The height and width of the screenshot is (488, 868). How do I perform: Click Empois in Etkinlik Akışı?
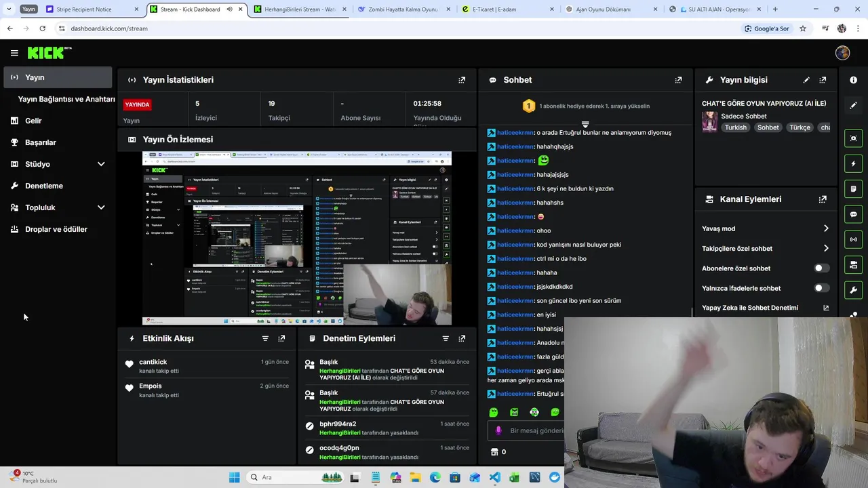[x=151, y=386]
